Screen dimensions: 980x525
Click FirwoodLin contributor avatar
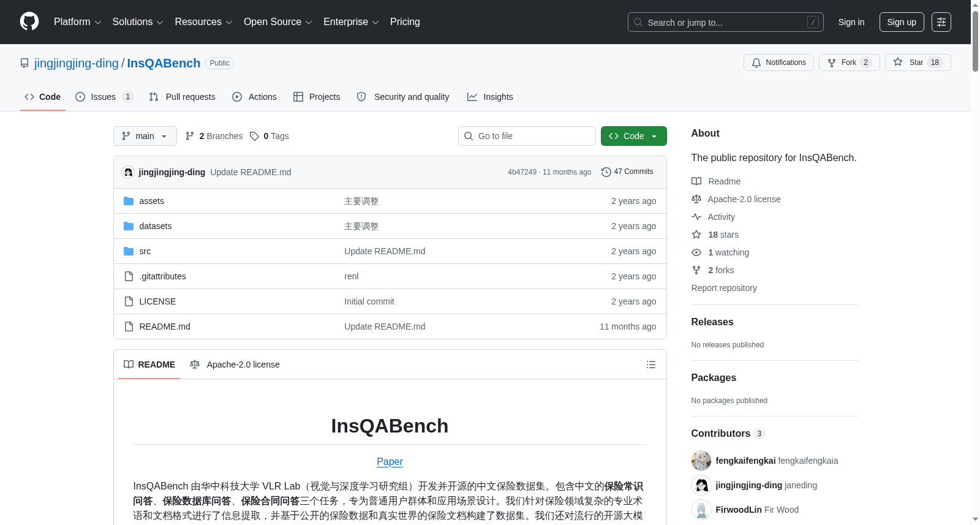[x=701, y=510]
